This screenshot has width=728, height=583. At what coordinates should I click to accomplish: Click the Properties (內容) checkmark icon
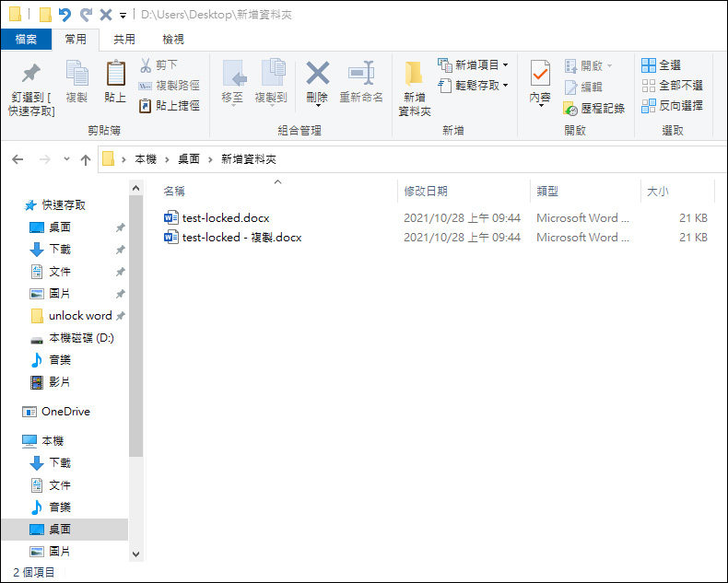(x=540, y=74)
